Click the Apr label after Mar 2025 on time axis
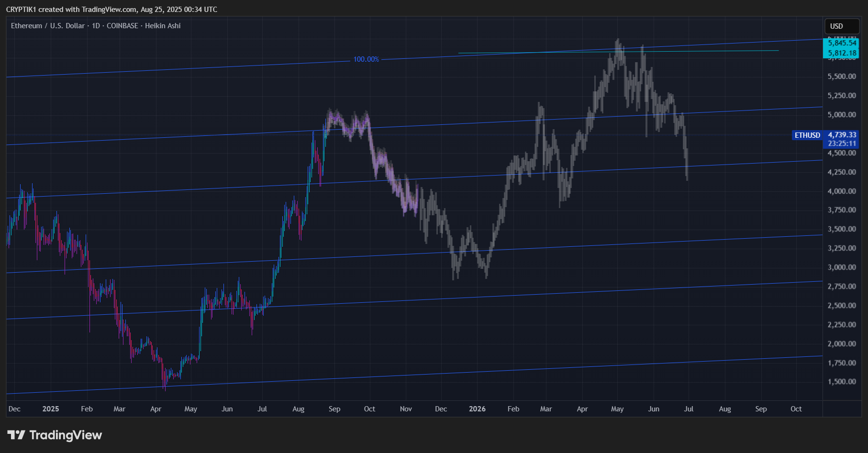The width and height of the screenshot is (868, 453). click(156, 409)
